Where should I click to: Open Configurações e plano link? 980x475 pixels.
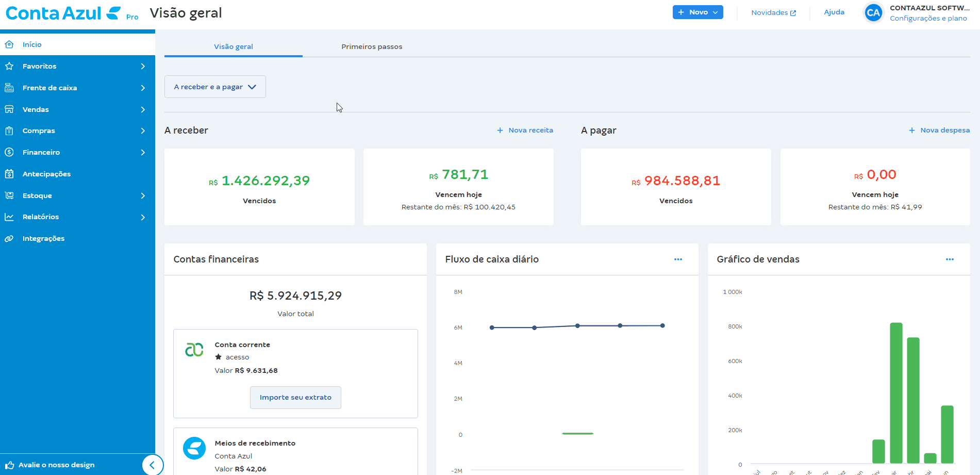(928, 19)
